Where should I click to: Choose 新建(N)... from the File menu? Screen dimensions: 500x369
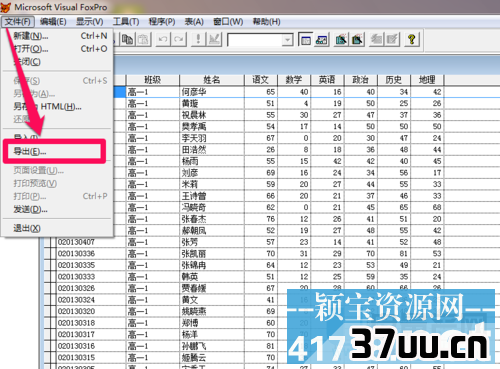tap(57, 36)
